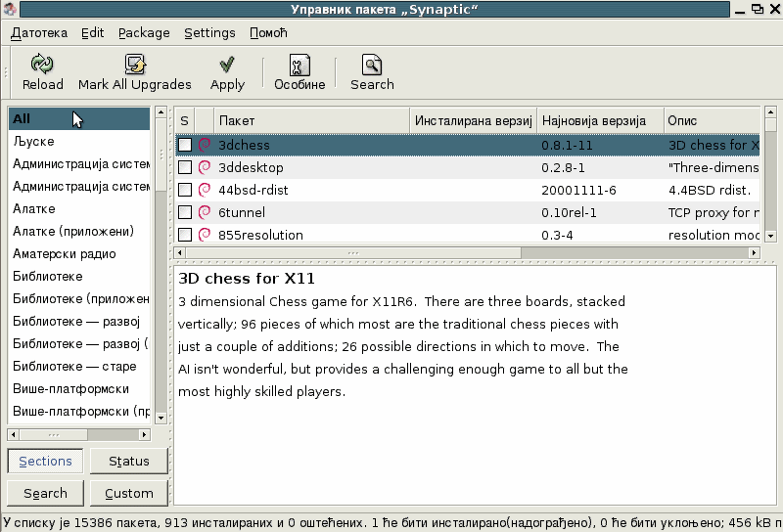Click the Reload toolbar icon
This screenshot has height=532, width=783.
tap(42, 64)
